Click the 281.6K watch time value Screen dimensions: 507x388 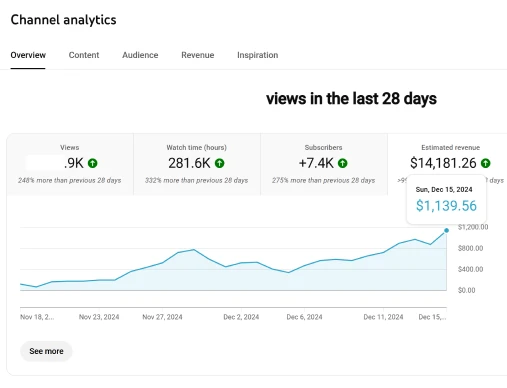[x=189, y=163]
